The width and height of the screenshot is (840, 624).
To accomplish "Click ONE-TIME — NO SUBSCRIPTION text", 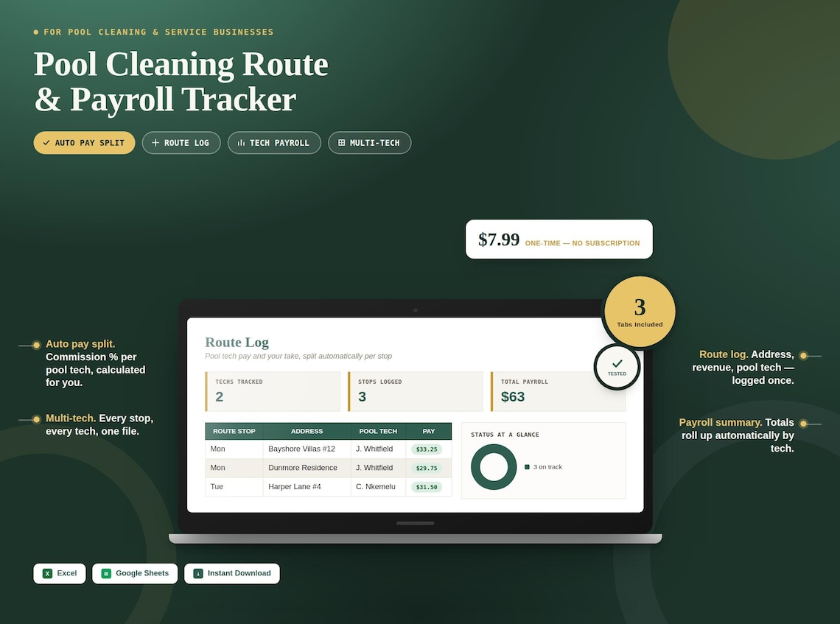I will tap(582, 243).
